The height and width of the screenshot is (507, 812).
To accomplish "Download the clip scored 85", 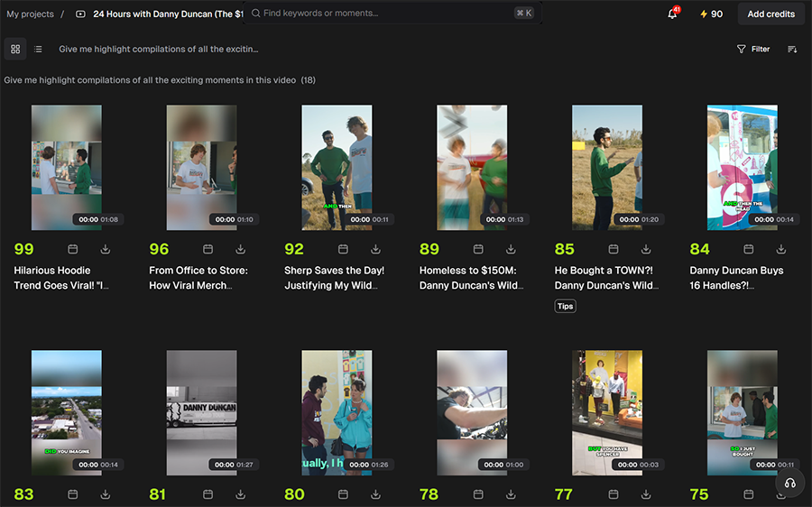I will coord(646,249).
